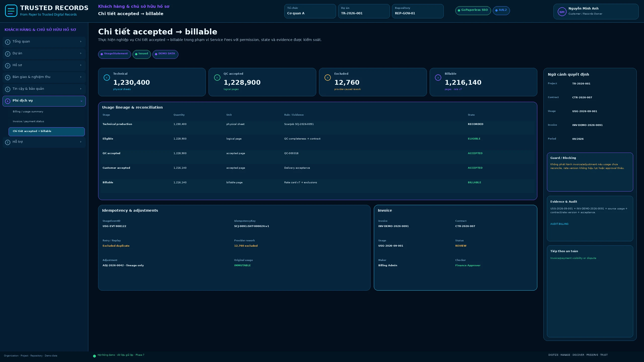This screenshot has height=362, width=644.
Task: Open Invoice / payment status submenu item
Action: pos(47,121)
